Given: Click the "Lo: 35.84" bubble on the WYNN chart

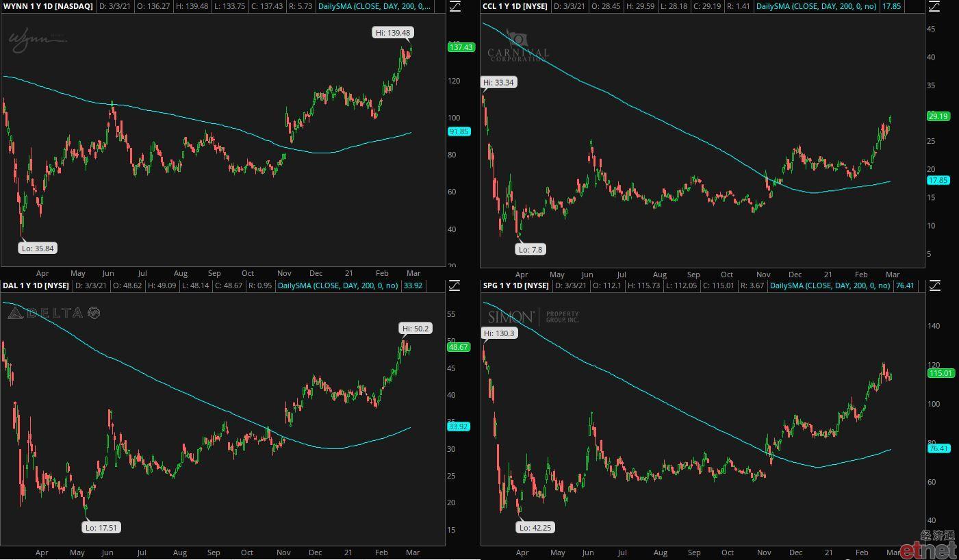Looking at the screenshot, I should tap(38, 249).
